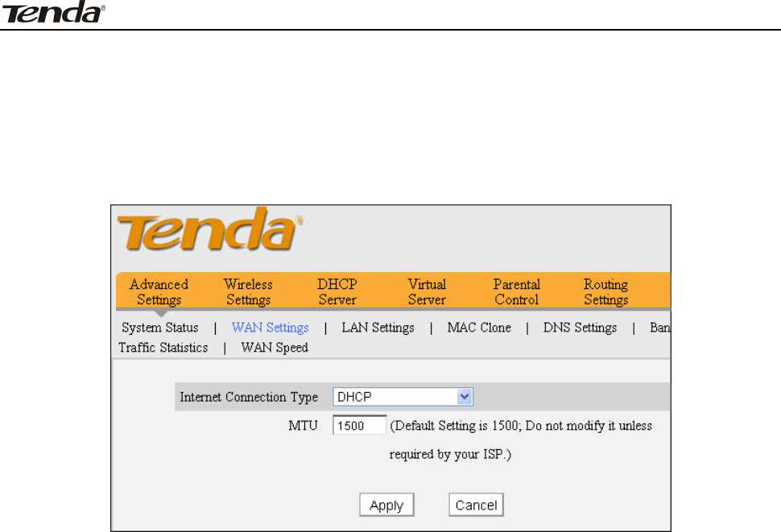Click the MTU label text
Viewport: 781px width, 532px height.
(x=303, y=426)
